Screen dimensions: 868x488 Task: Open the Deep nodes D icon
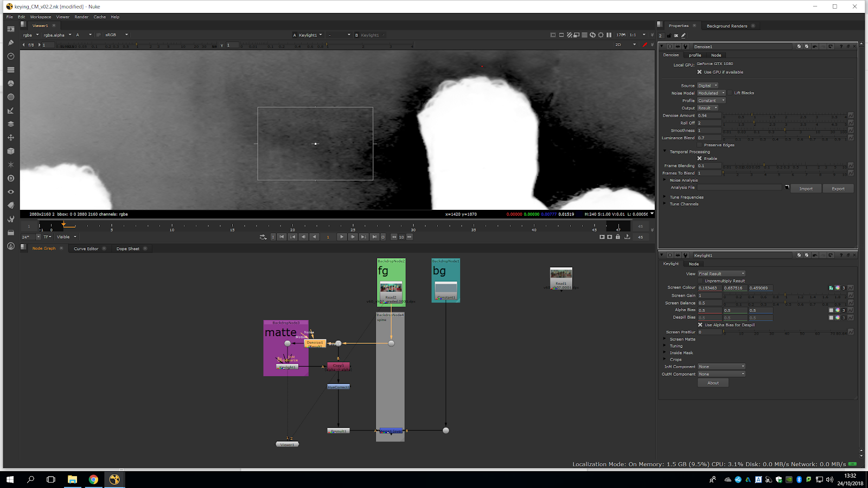(10, 178)
